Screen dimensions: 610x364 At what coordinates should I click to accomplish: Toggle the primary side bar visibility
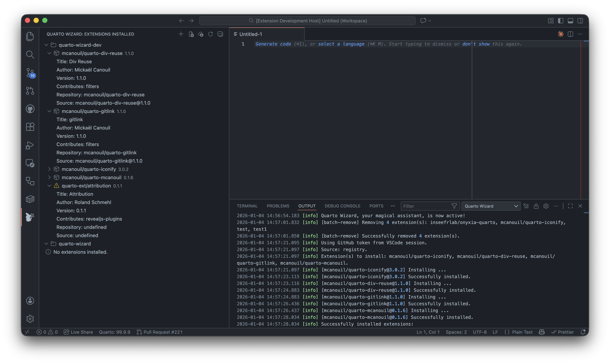click(x=560, y=21)
